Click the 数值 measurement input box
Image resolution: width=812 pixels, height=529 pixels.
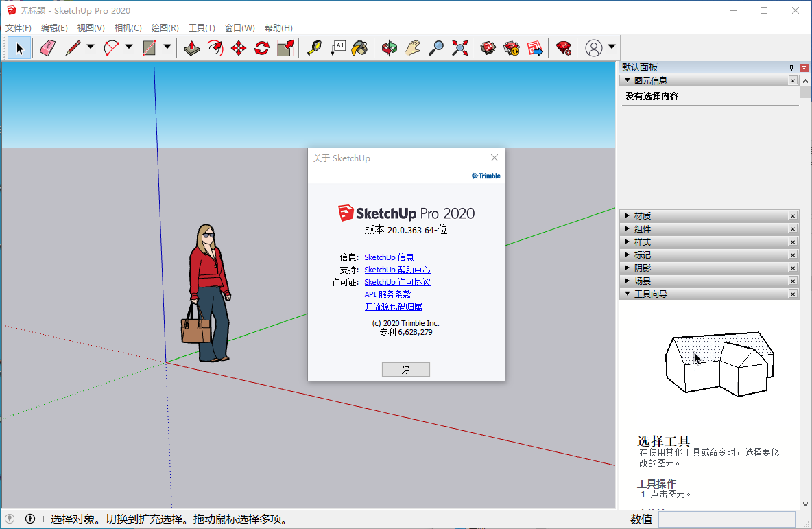tap(726, 519)
